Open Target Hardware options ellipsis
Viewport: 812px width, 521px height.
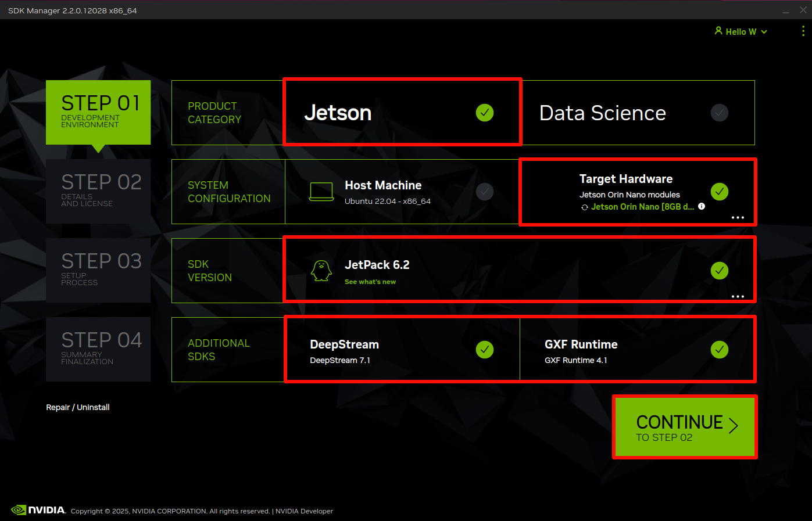738,217
